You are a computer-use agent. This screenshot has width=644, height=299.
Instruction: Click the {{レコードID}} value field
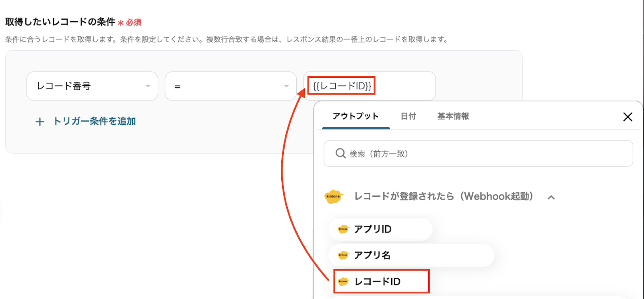369,86
